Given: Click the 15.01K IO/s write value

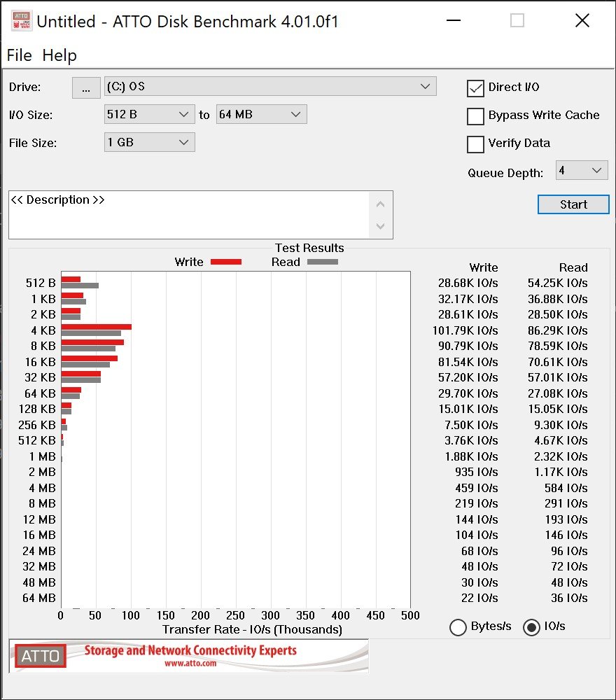Looking at the screenshot, I should 468,409.
